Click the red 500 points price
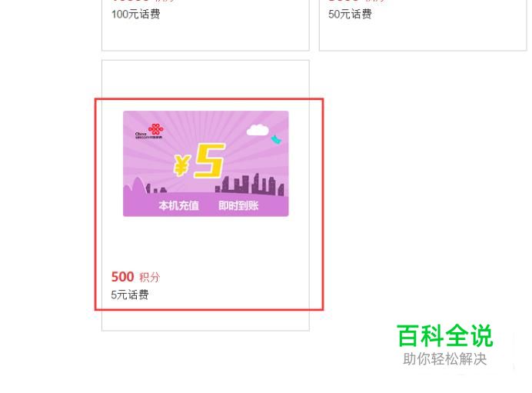The width and height of the screenshot is (532, 393). (122, 277)
